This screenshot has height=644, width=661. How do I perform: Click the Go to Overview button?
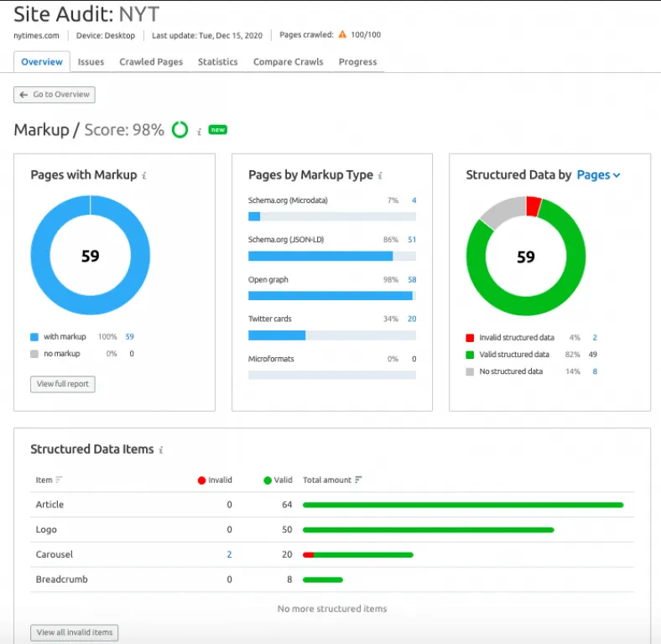pos(55,95)
